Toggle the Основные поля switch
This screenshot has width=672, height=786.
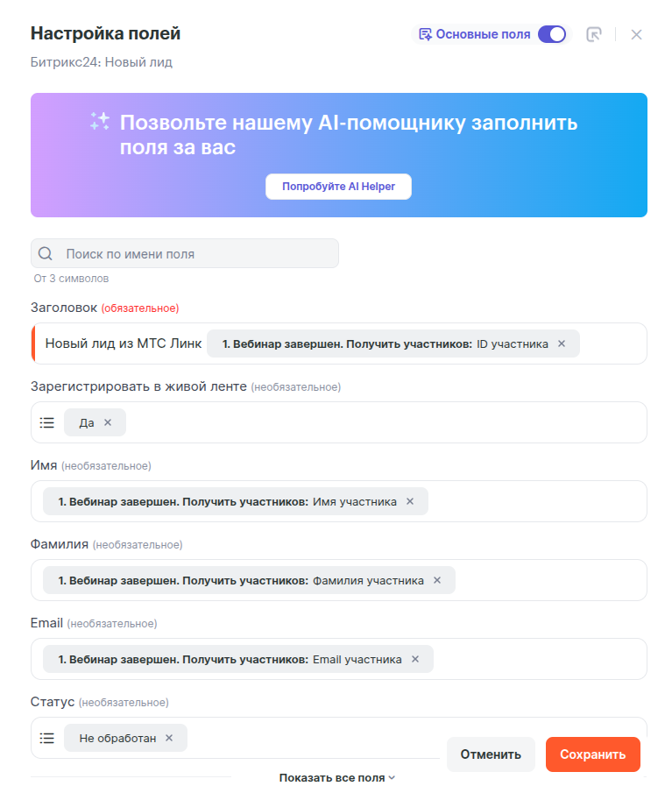click(552, 34)
